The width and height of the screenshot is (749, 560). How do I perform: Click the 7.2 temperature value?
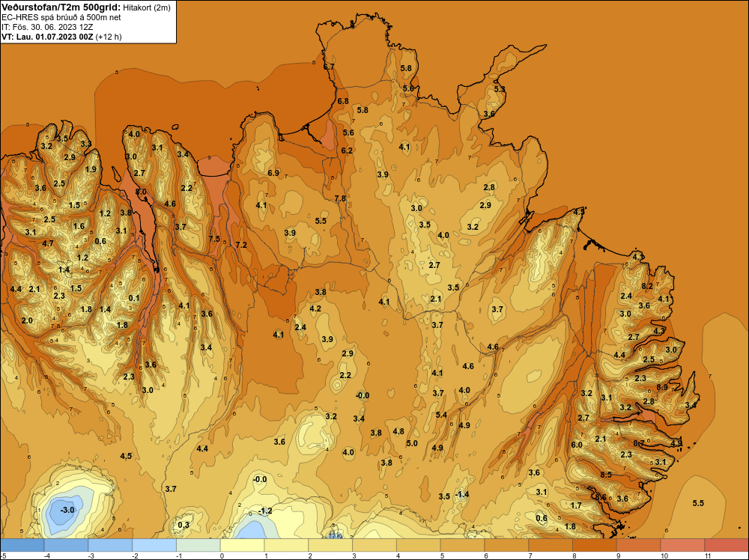(x=241, y=245)
